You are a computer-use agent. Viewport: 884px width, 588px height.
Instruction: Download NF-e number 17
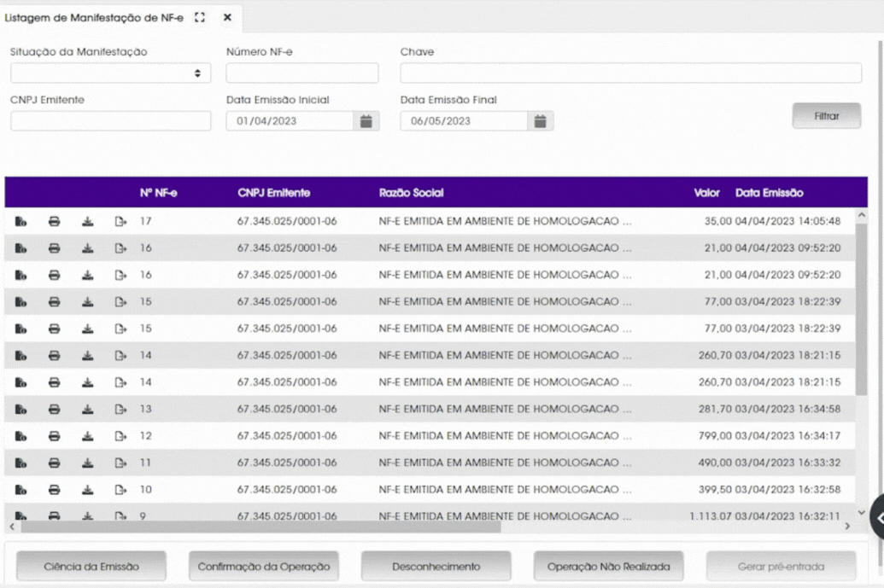click(x=87, y=221)
